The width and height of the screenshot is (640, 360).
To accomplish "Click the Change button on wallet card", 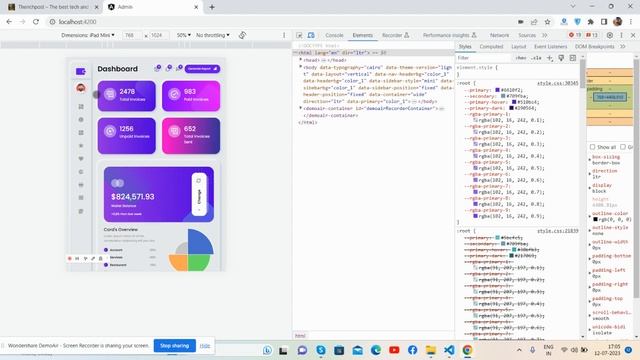I will pos(199,194).
